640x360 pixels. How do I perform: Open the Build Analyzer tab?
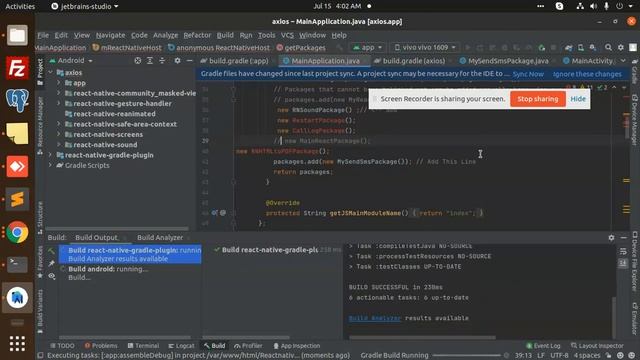pyautogui.click(x=160, y=238)
